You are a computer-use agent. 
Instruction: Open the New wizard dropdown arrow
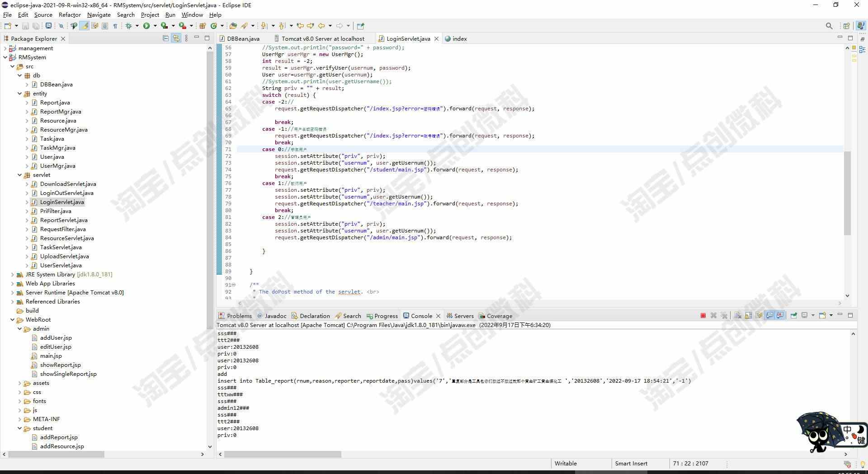tap(16, 26)
